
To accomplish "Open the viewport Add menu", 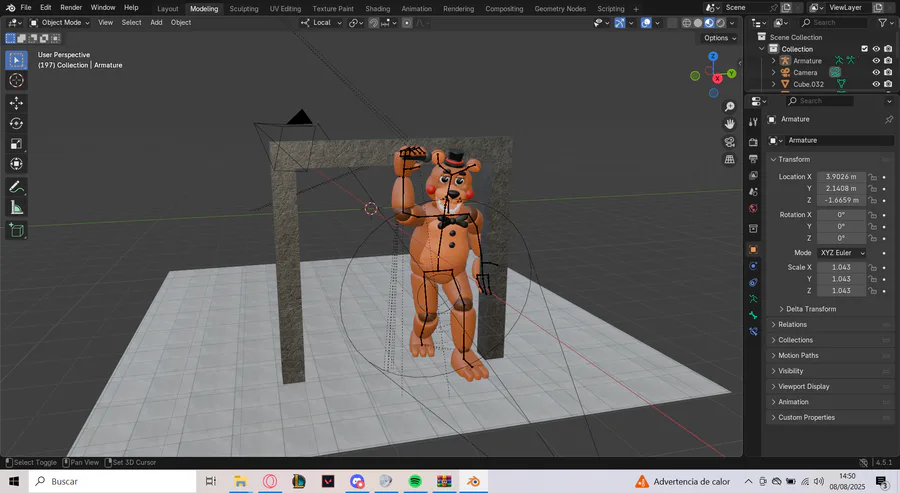I will (x=156, y=22).
